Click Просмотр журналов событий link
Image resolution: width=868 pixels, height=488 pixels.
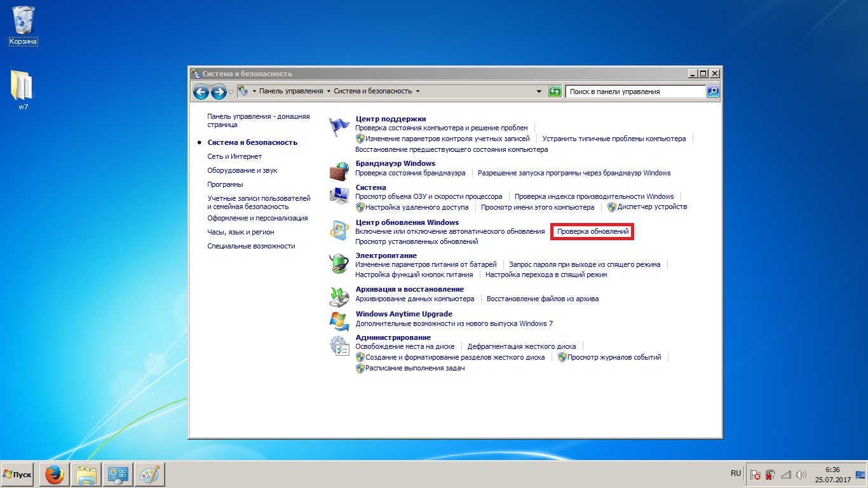click(x=614, y=357)
